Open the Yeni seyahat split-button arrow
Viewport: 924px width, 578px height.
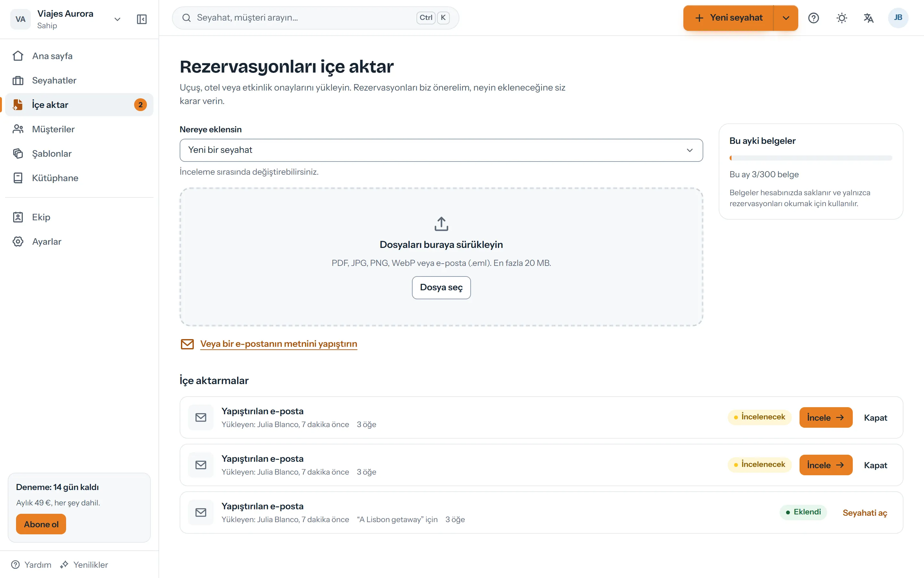[x=786, y=18]
